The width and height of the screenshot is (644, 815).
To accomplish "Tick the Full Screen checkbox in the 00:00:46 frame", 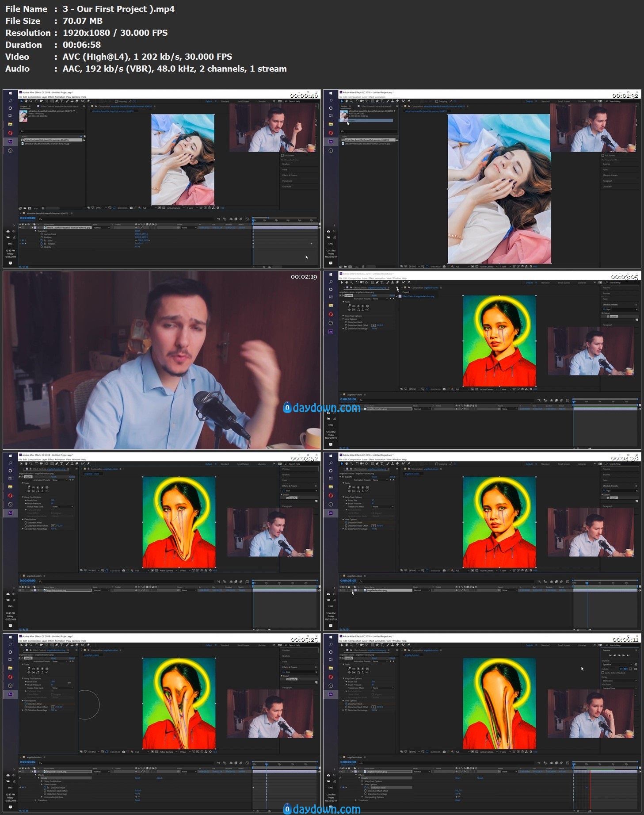I will [x=282, y=156].
